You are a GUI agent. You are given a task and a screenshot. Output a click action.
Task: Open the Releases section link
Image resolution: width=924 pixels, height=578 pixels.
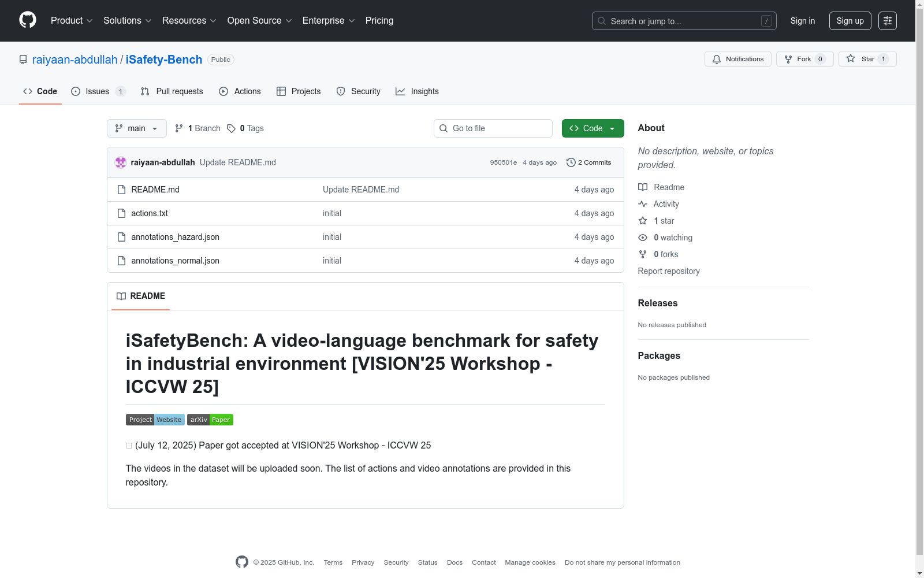click(x=658, y=303)
